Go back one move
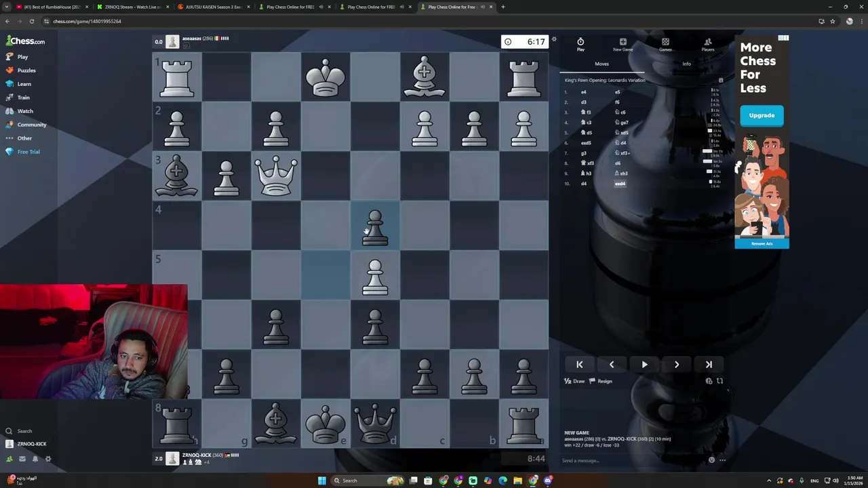The width and height of the screenshot is (868, 488). pyautogui.click(x=612, y=365)
